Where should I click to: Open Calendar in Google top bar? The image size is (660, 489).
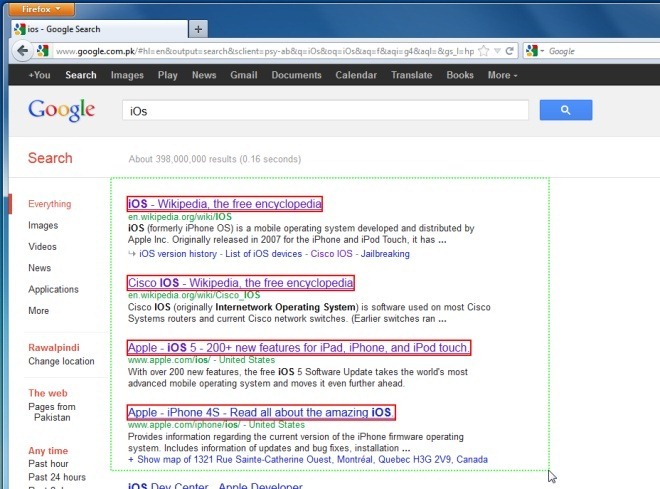(356, 75)
